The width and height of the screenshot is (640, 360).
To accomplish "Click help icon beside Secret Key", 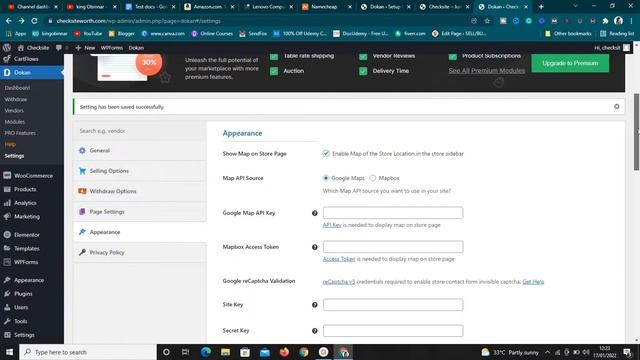I will click(315, 331).
